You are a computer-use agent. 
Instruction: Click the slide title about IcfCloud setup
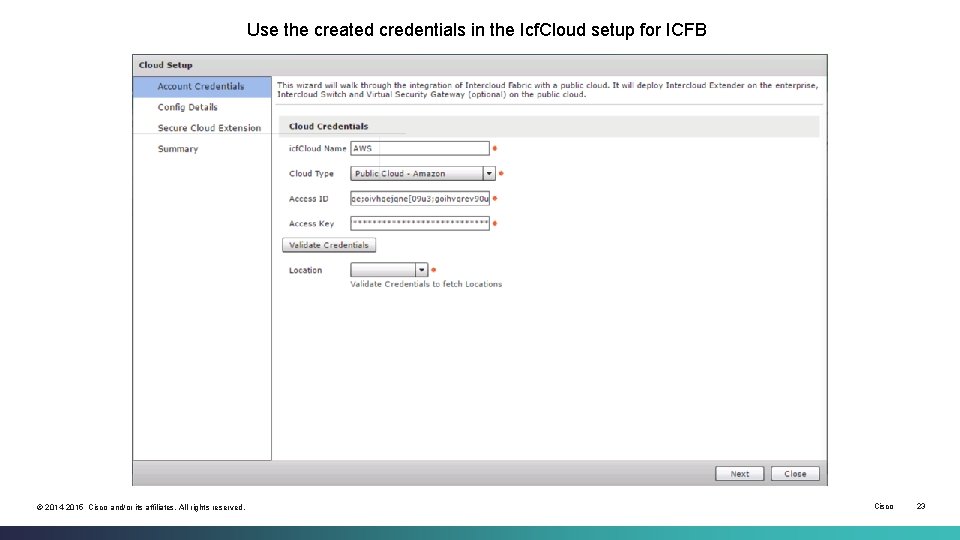click(476, 29)
